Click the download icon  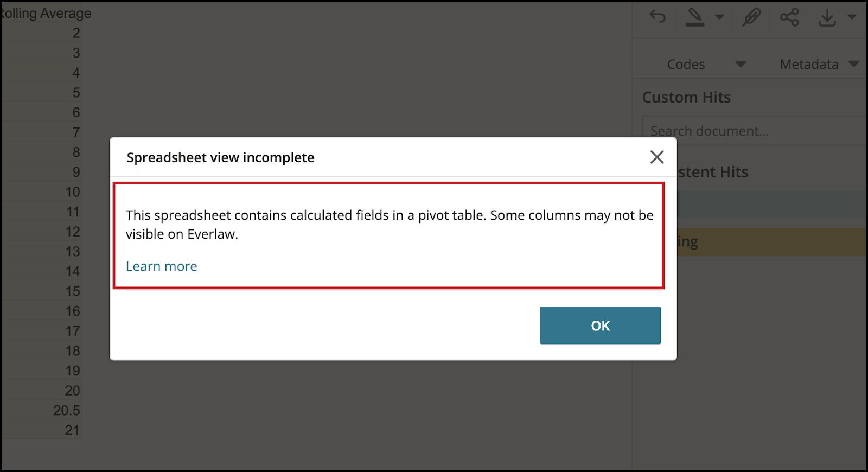coord(827,17)
